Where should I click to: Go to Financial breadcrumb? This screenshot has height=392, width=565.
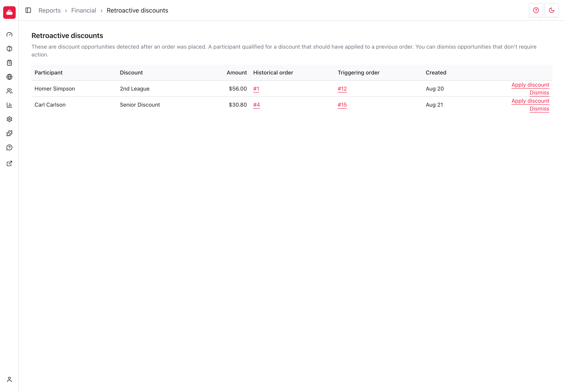[84, 10]
